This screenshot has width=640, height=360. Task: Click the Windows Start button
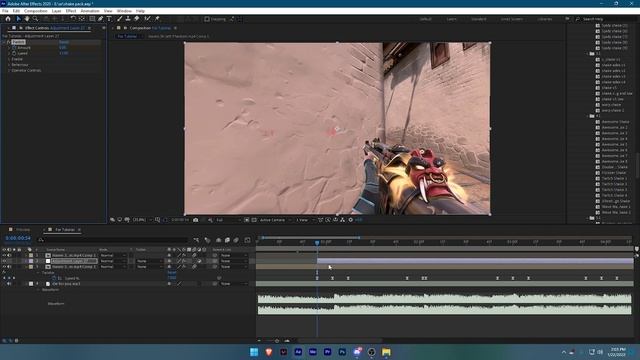pyautogui.click(x=254, y=352)
